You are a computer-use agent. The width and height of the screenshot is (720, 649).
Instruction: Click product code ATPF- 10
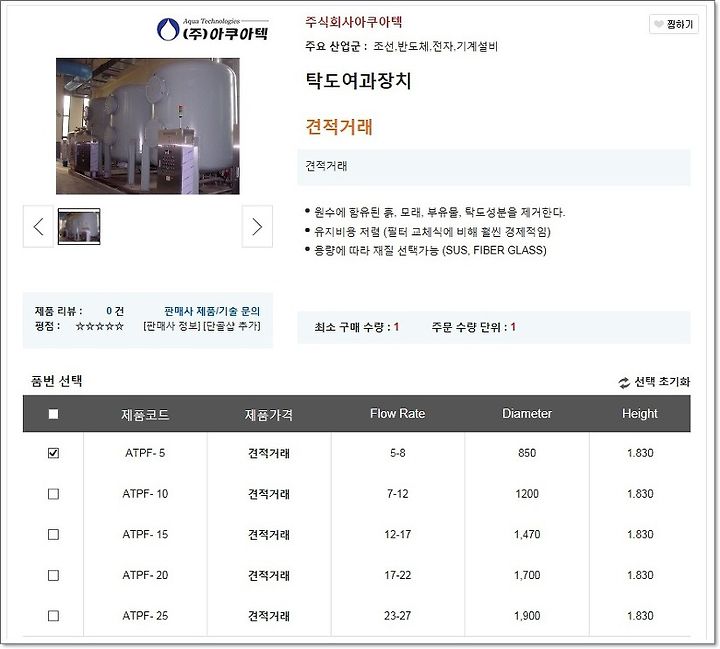pos(145,494)
